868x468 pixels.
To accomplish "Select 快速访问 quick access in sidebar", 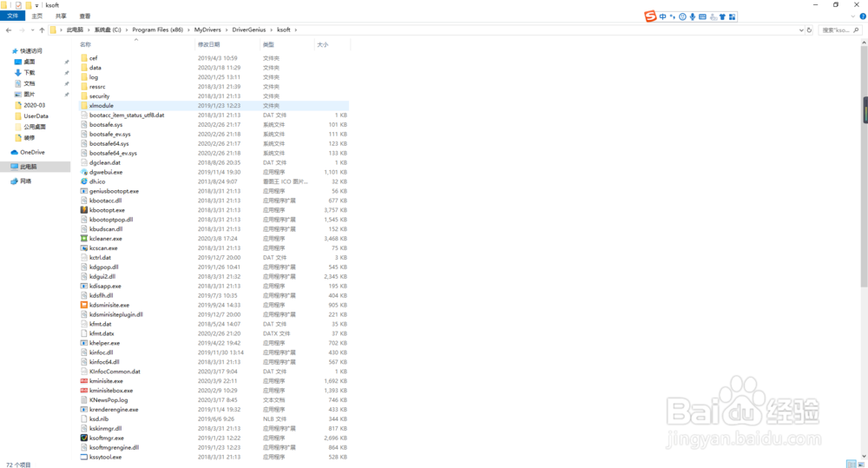I will point(31,51).
